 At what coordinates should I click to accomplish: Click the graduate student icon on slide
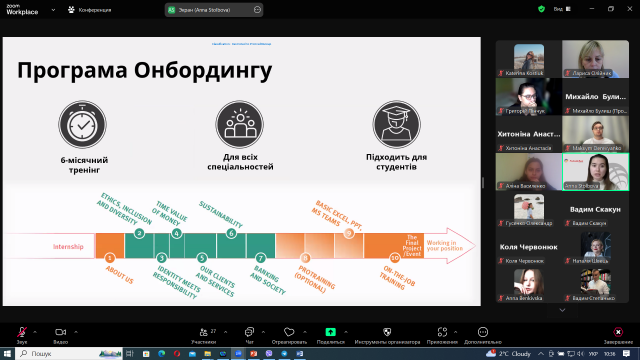[396, 124]
